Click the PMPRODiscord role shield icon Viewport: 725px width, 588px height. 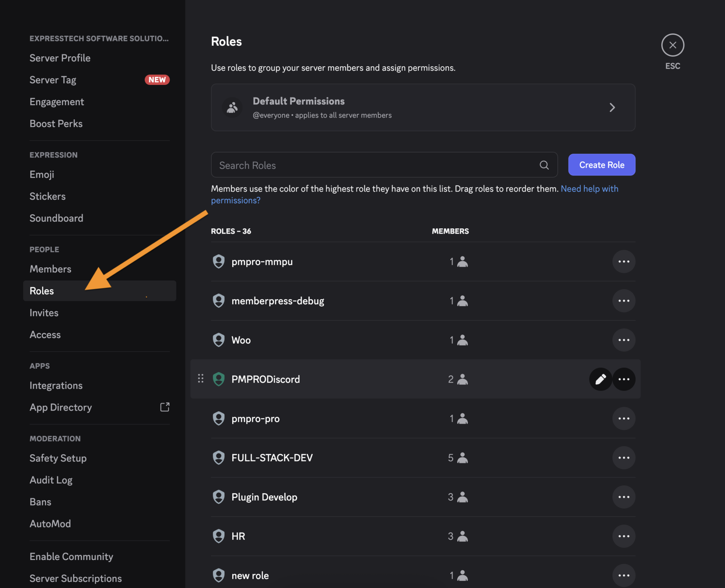[219, 379]
